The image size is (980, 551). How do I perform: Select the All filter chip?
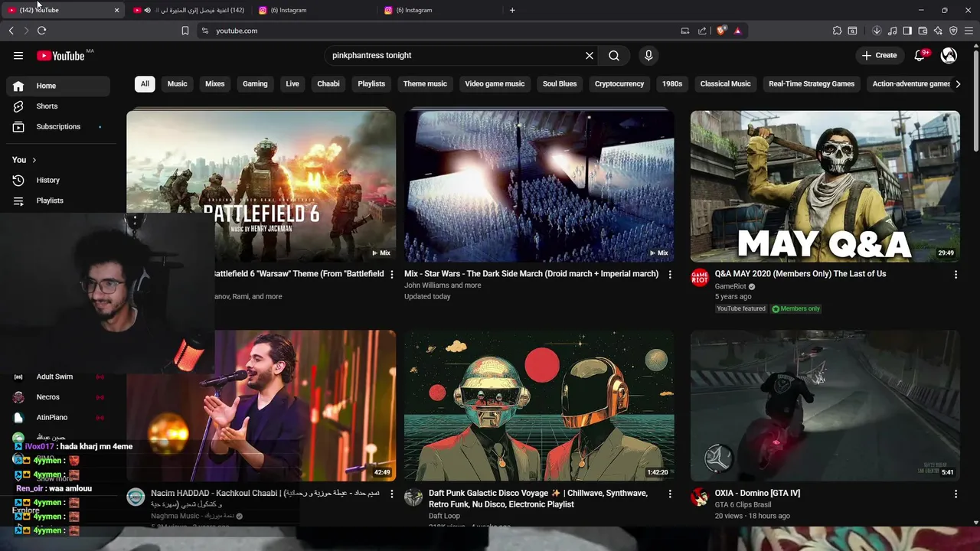tap(145, 83)
